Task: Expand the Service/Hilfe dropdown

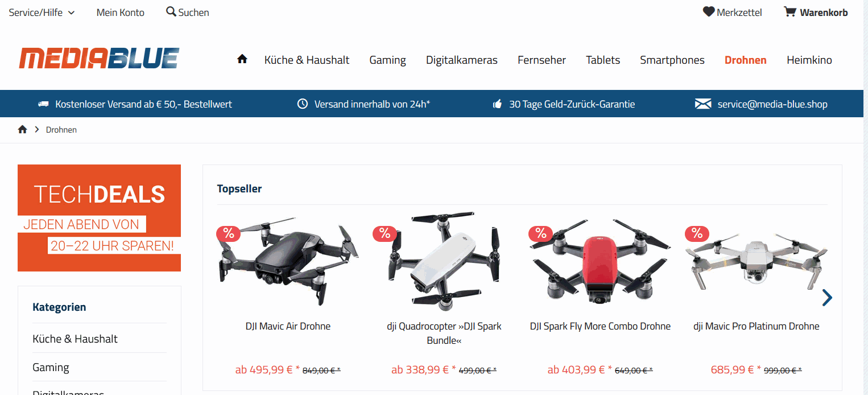Action: (x=42, y=13)
